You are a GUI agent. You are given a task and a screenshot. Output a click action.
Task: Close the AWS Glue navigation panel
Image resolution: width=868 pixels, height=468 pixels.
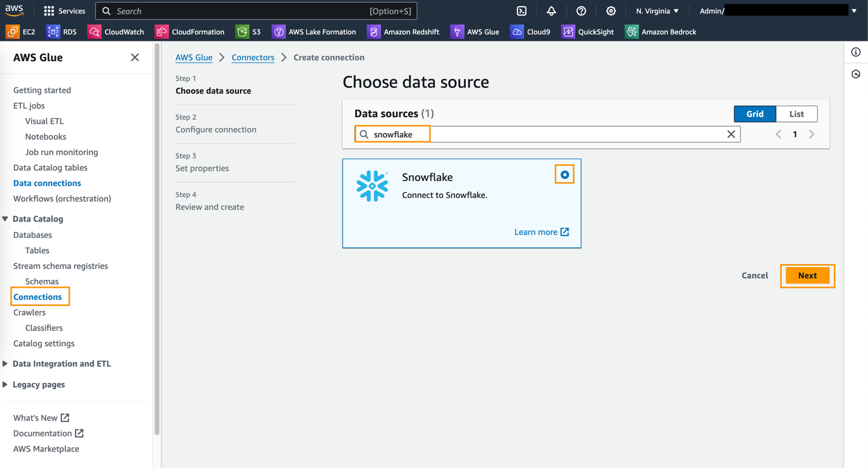pos(135,58)
